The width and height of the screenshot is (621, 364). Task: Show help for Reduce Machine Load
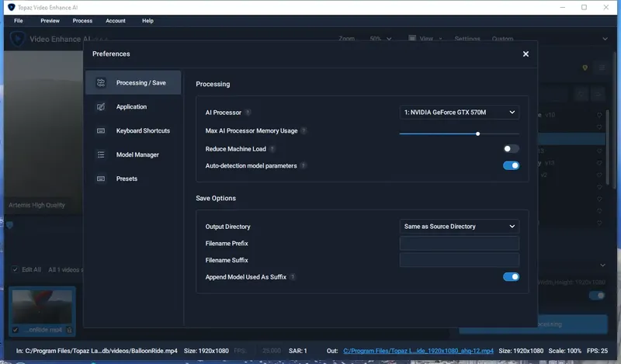[x=272, y=149]
